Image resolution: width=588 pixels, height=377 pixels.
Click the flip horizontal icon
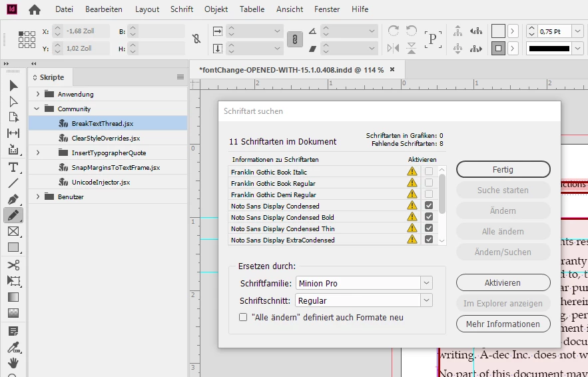click(x=393, y=48)
